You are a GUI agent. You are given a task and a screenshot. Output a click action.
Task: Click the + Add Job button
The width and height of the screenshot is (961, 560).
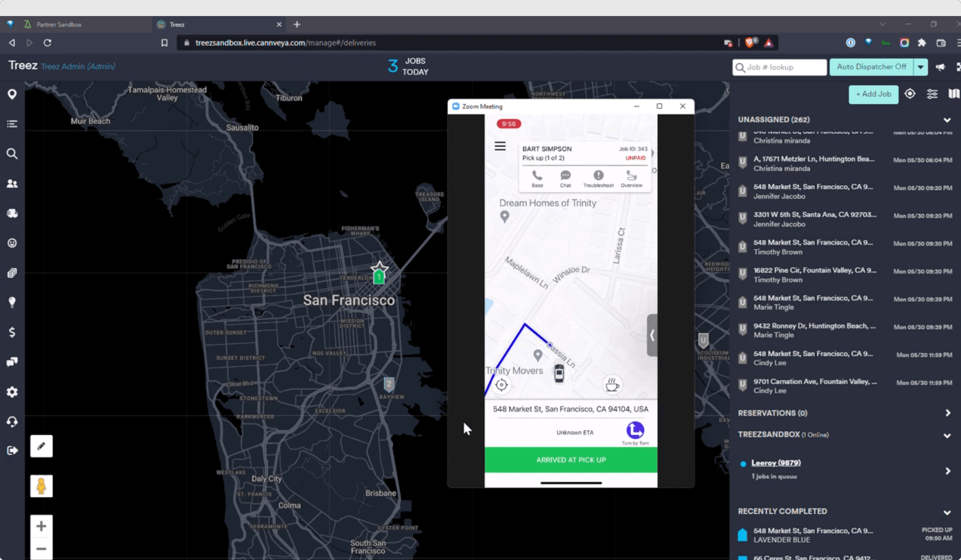click(874, 94)
